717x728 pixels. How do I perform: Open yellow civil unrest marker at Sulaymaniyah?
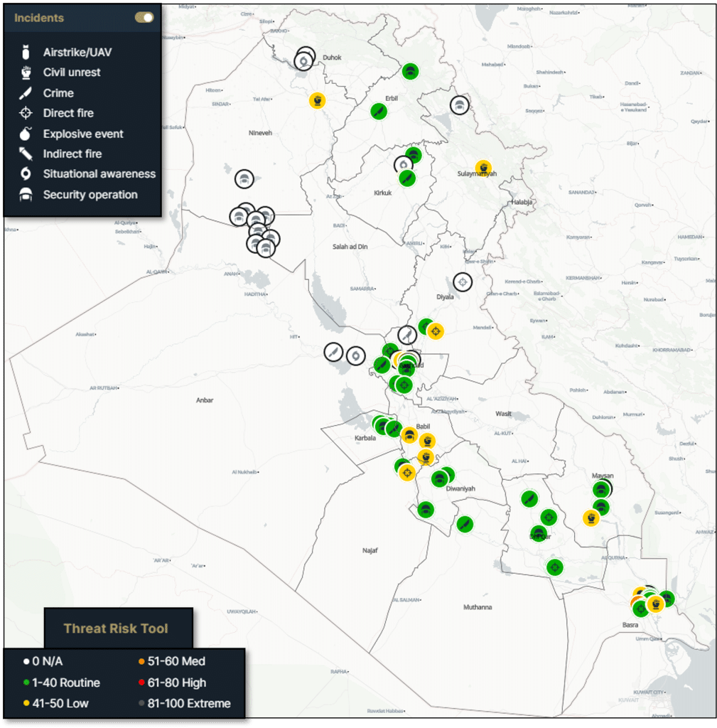tap(483, 168)
